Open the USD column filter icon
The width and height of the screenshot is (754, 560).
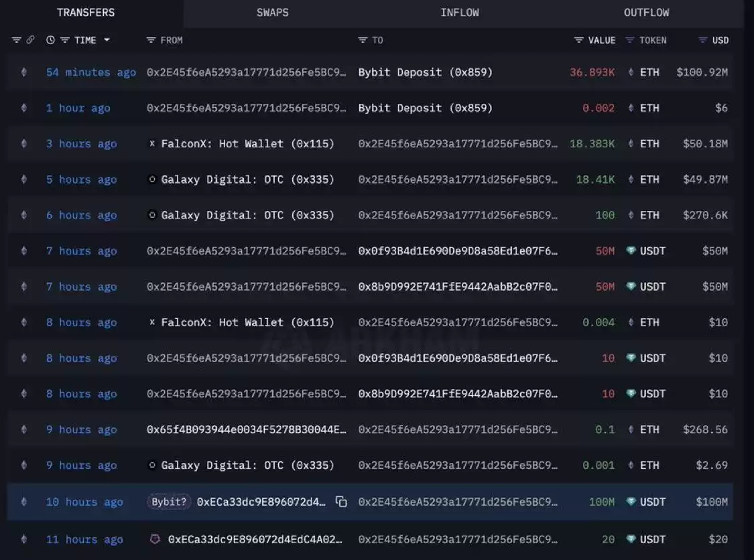pos(702,40)
